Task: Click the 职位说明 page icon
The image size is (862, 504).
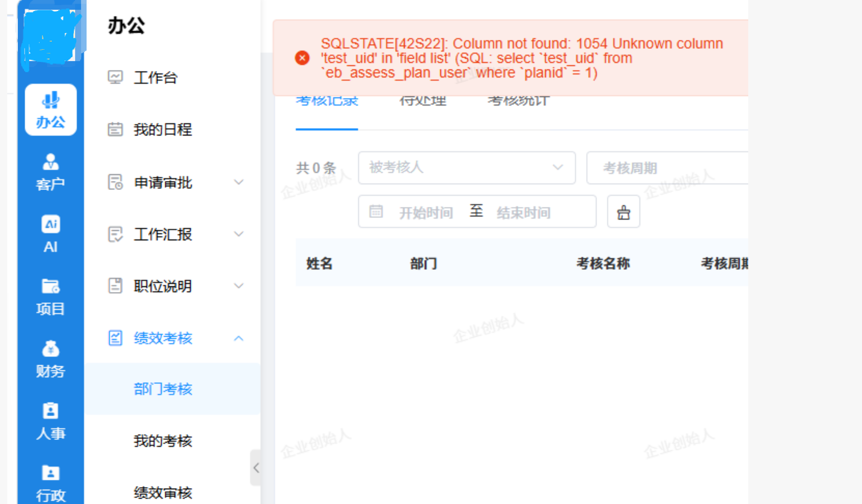Action: coord(115,286)
